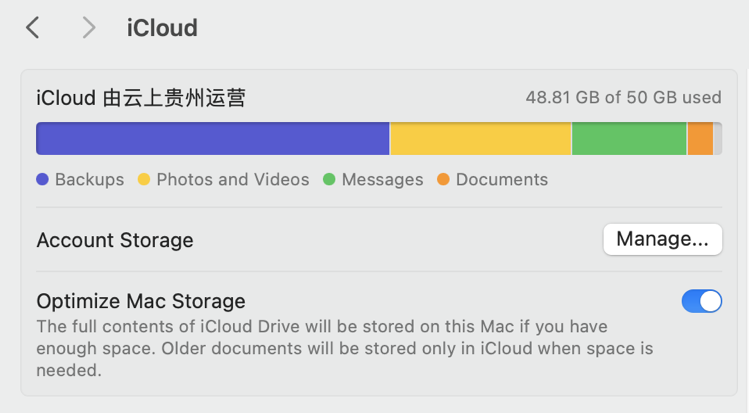Click the Backups legend label
Screen dimensions: 749x413
[89, 180]
